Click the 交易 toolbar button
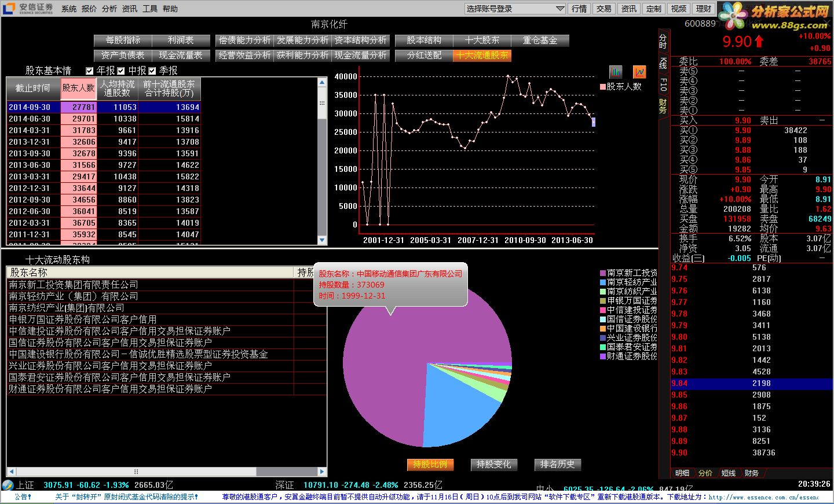This screenshot has width=834, height=504. click(x=604, y=9)
